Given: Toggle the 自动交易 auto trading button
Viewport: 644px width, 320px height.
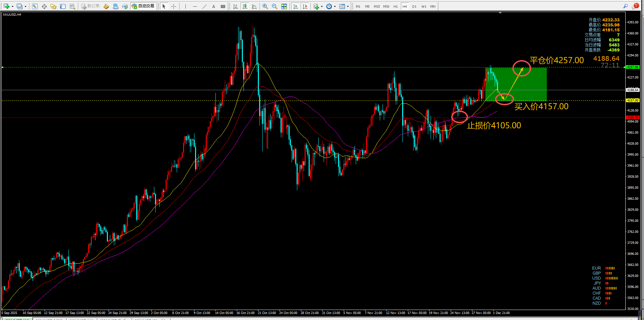Looking at the screenshot, I should click(143, 6).
